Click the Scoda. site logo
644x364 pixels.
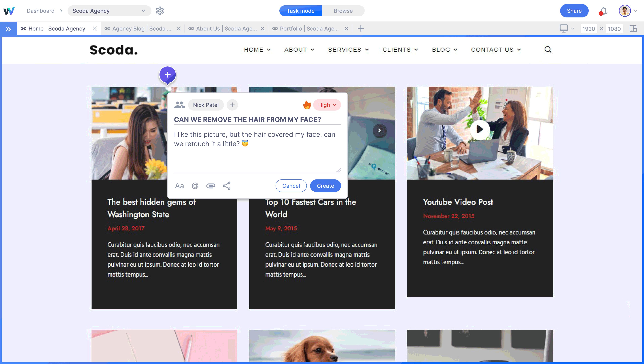point(114,50)
